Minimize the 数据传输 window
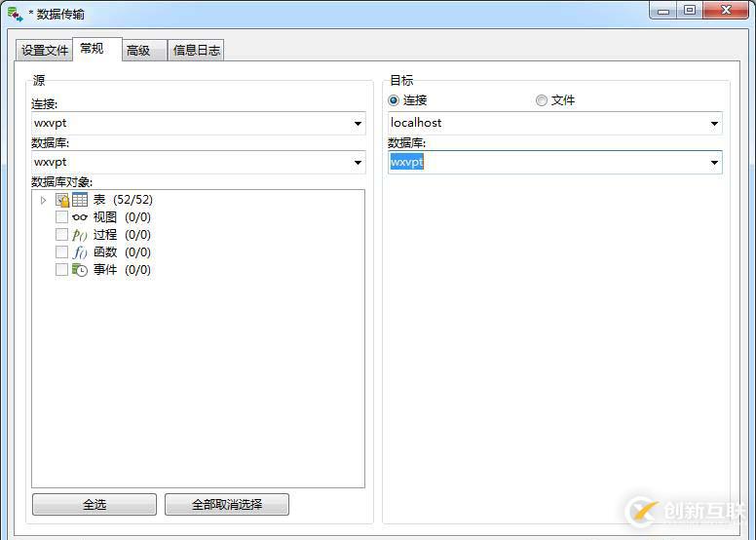This screenshot has width=756, height=540. tap(663, 10)
